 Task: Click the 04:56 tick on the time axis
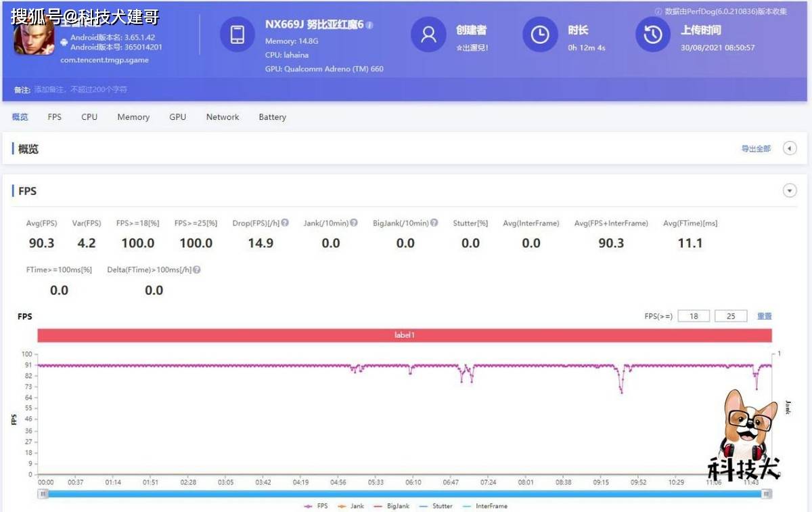click(338, 482)
